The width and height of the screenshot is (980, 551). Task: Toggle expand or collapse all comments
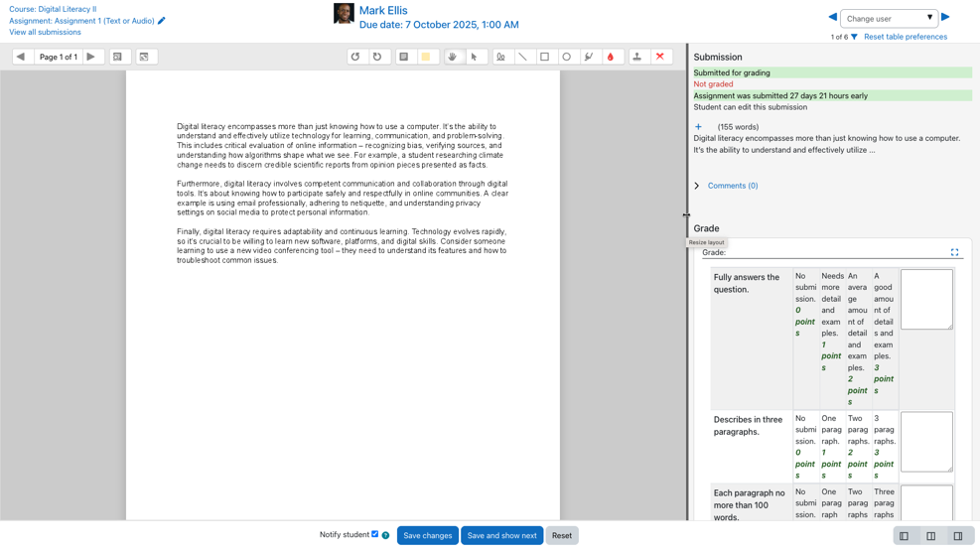click(144, 57)
